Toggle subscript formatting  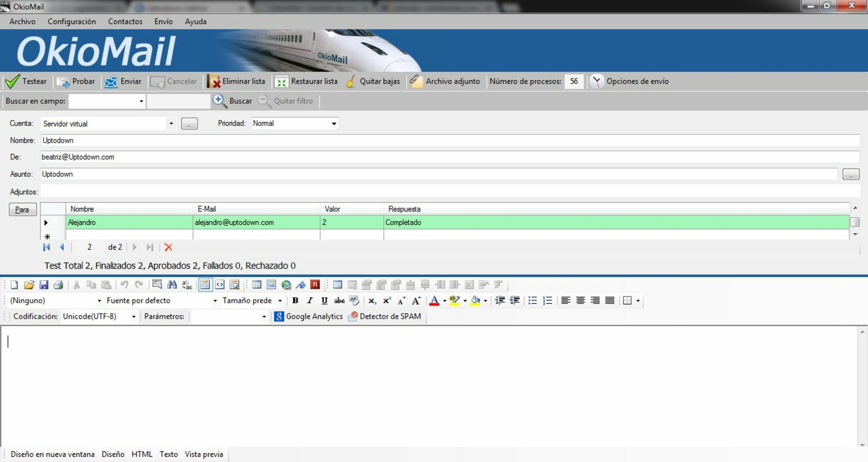point(373,301)
